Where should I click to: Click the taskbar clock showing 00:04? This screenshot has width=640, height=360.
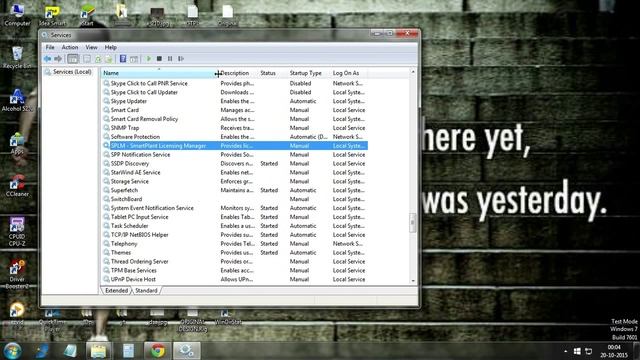pyautogui.click(x=613, y=351)
